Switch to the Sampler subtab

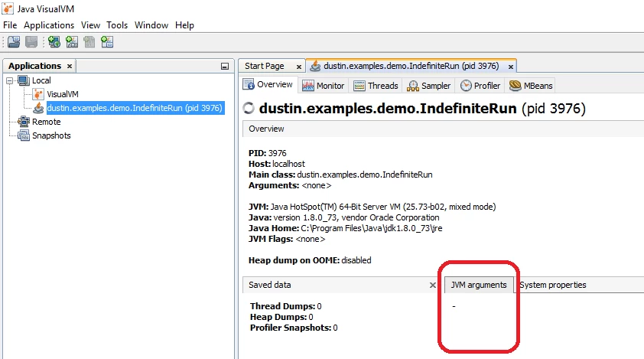[428, 86]
